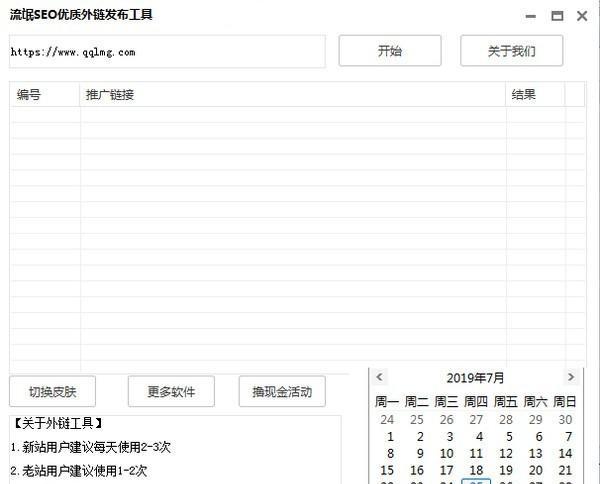The width and height of the screenshot is (600, 484).
Task: Switch skin with 切换皮肤 button
Action: (52, 391)
